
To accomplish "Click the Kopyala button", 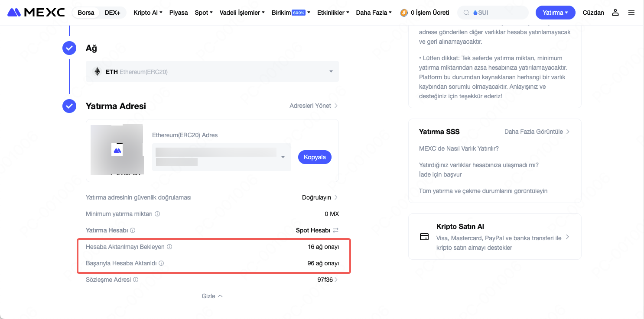I will click(x=315, y=157).
